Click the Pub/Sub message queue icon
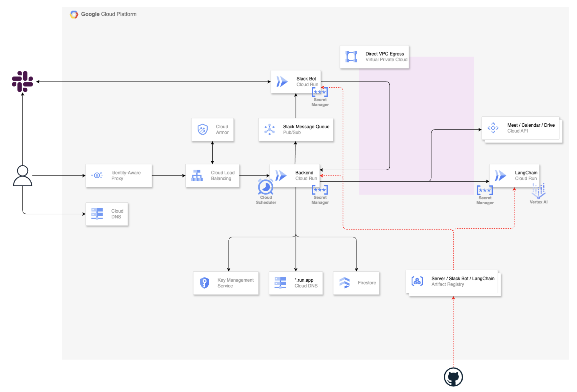Screen dimensions: 577x392 pos(269,129)
